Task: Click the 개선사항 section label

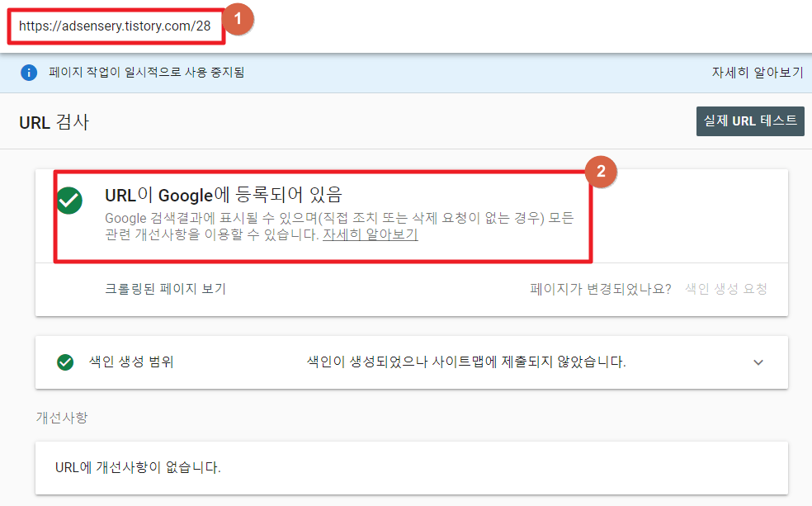Action: [x=62, y=418]
